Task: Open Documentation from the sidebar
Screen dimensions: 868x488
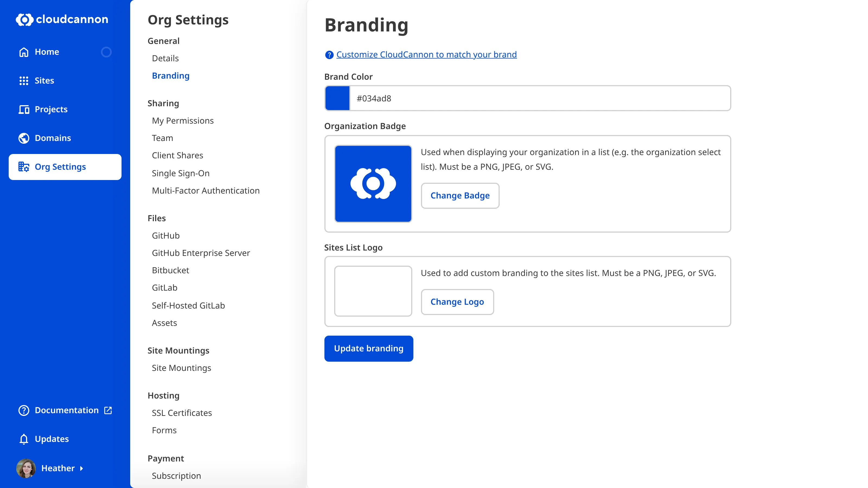Action: [65, 410]
